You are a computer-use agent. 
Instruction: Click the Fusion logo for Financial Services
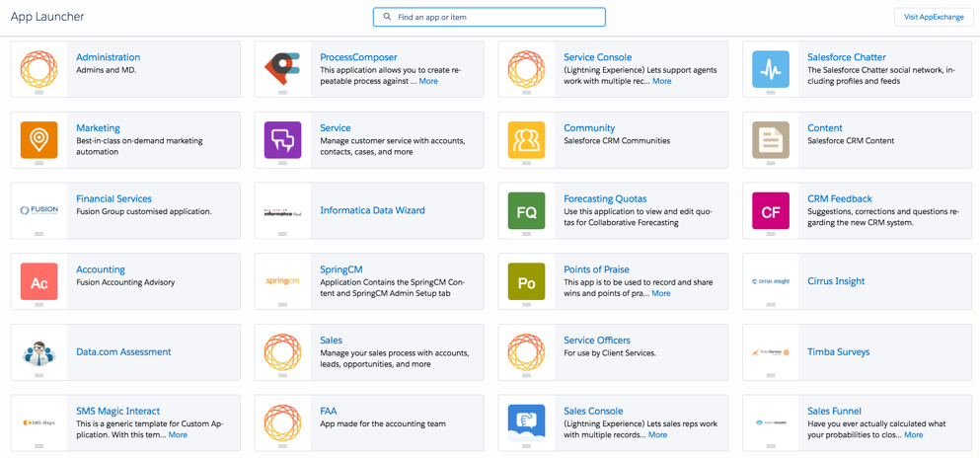click(38, 210)
